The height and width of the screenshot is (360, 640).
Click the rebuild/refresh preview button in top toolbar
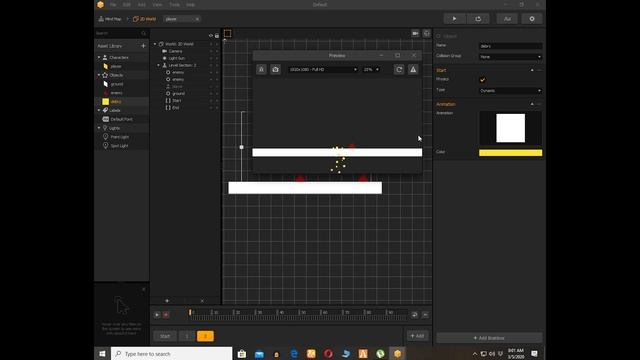point(478,19)
